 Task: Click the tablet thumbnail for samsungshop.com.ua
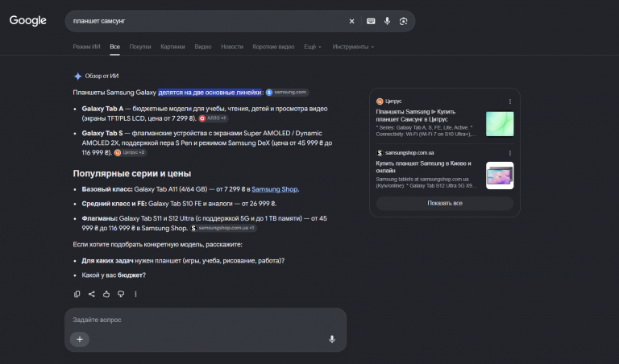[x=500, y=176]
